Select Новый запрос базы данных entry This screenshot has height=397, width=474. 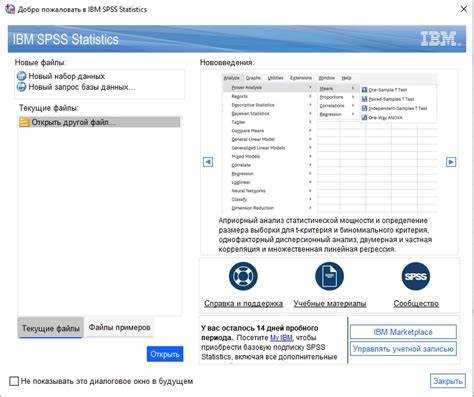(x=82, y=87)
